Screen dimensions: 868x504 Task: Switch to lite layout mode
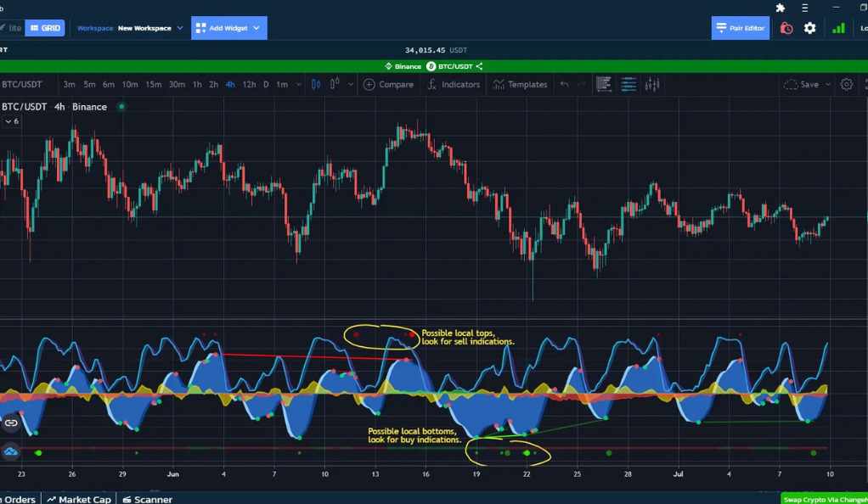(12, 28)
